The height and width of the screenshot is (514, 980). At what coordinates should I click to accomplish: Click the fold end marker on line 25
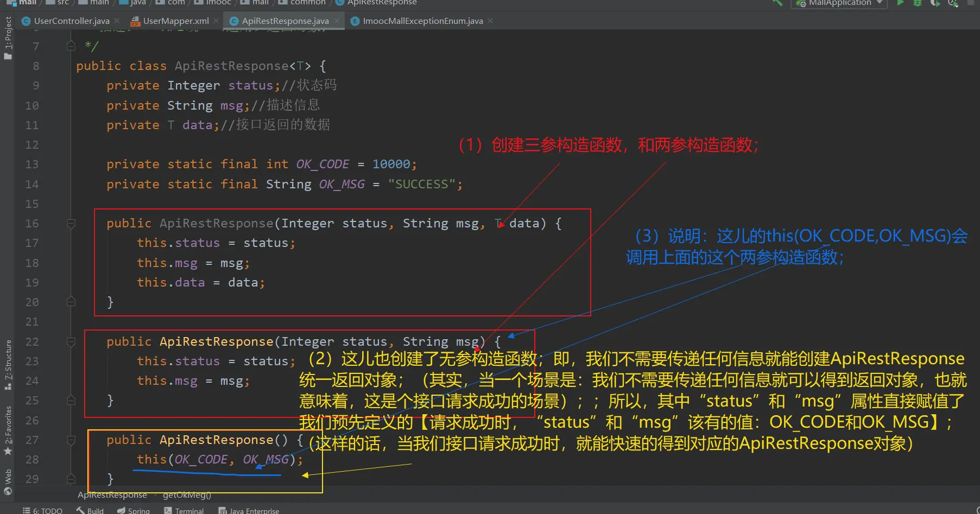tap(71, 400)
